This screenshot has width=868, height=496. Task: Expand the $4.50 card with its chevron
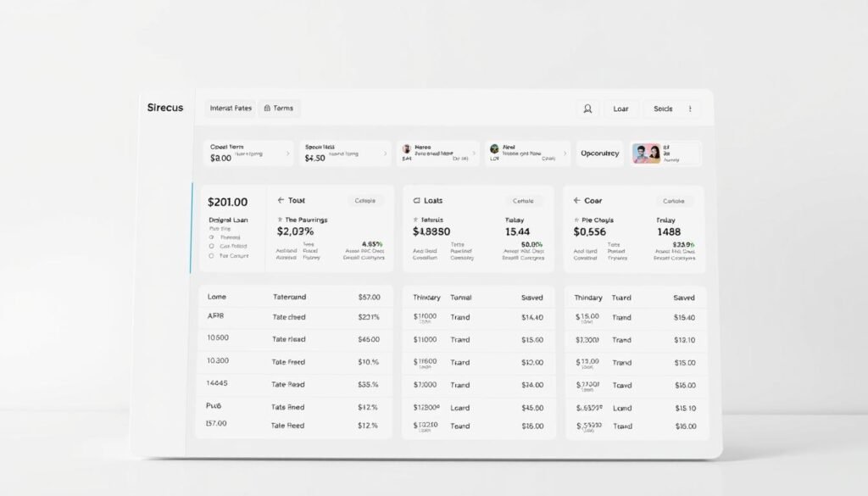pos(385,153)
